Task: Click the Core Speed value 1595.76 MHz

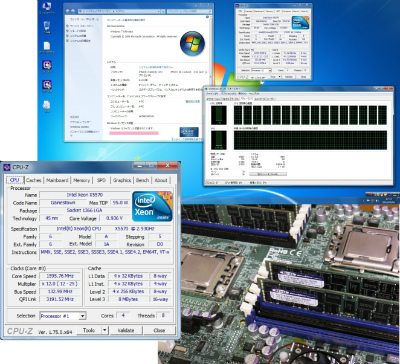Action: tap(60, 276)
